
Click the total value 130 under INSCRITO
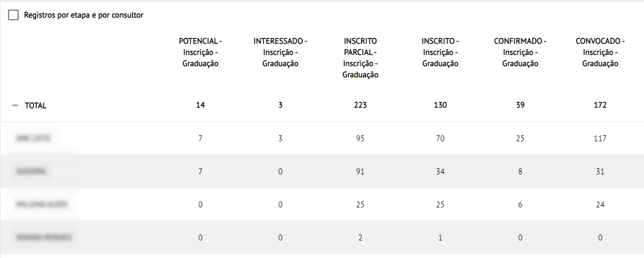coord(440,106)
